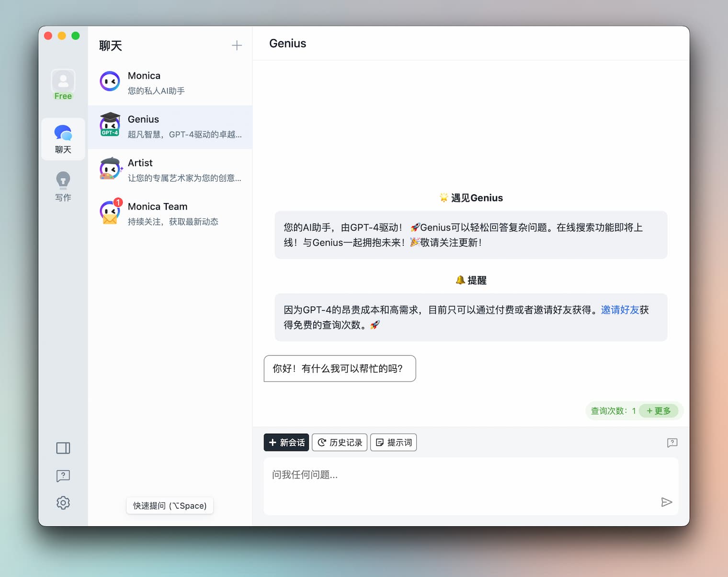
Task: Click Artist avatar icon
Action: tap(110, 169)
